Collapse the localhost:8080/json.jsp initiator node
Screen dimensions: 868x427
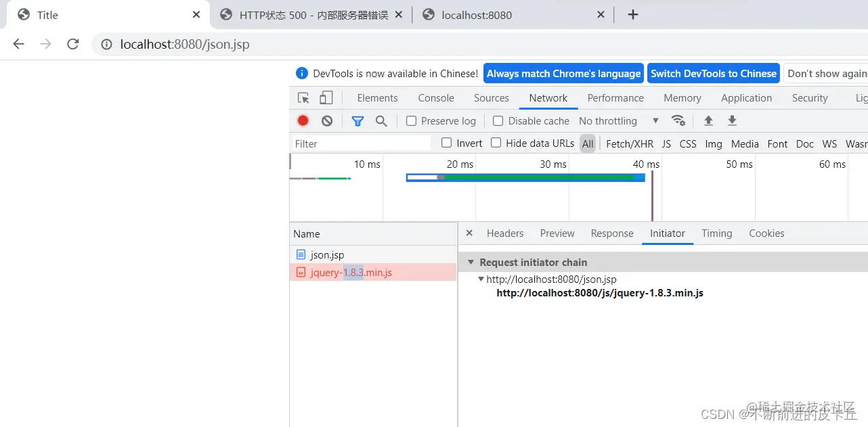(x=481, y=279)
